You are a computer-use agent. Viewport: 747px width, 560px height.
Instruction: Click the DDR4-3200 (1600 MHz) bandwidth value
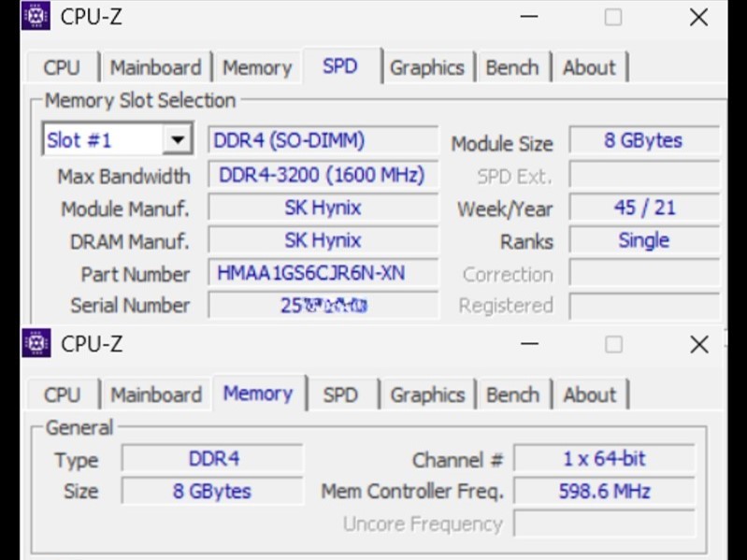pyautogui.click(x=323, y=175)
